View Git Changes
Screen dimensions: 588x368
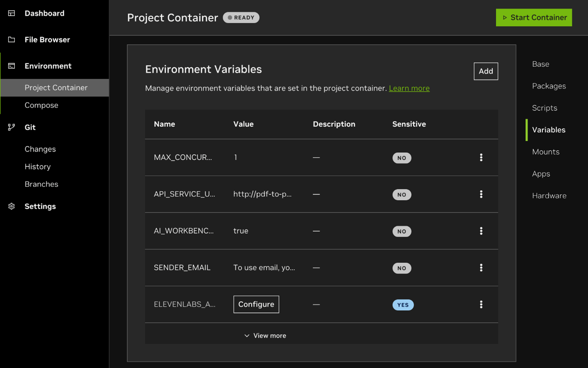tap(40, 149)
